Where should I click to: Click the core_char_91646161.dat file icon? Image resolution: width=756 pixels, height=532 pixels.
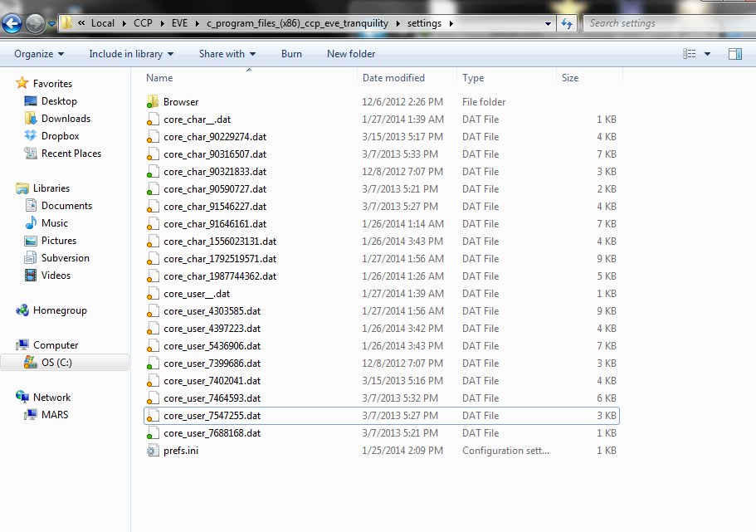coord(153,224)
